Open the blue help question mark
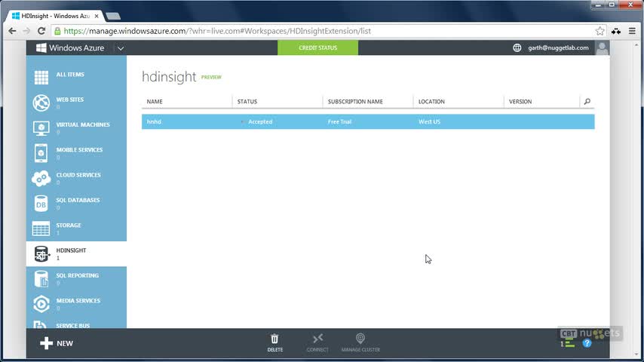 click(587, 343)
